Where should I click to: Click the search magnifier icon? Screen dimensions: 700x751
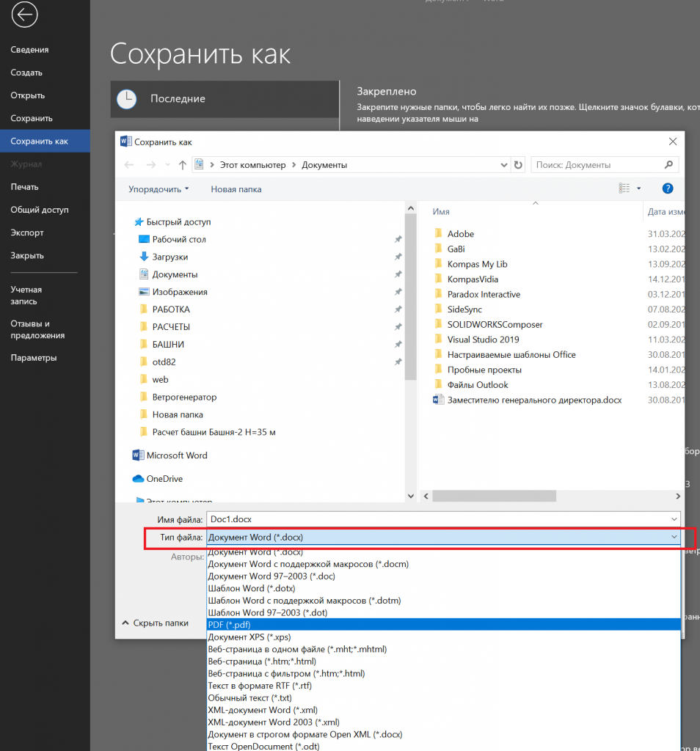pos(668,165)
